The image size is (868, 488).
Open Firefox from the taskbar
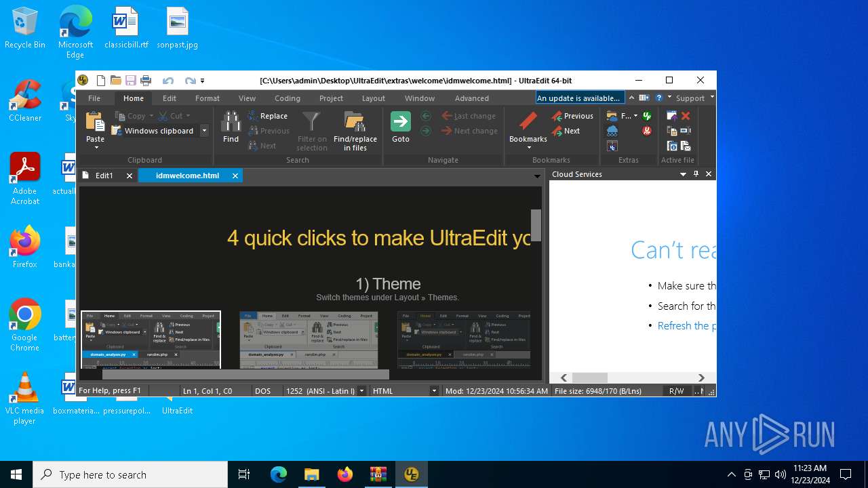pos(344,474)
